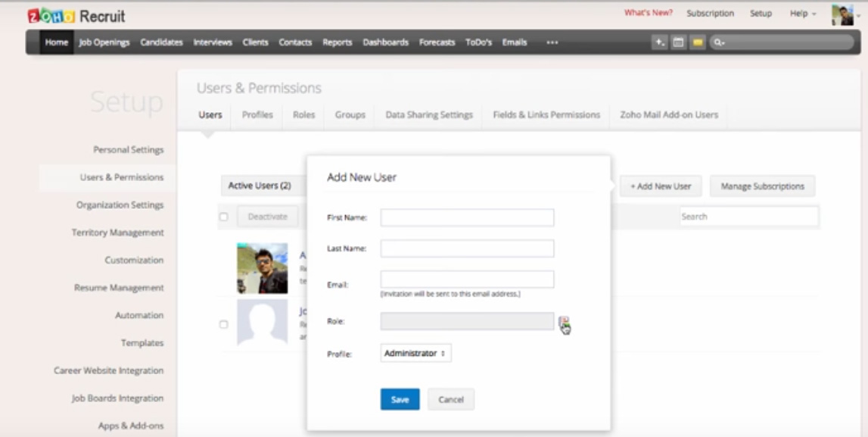Image resolution: width=868 pixels, height=437 pixels.
Task: Expand the Help menu
Action: point(803,14)
